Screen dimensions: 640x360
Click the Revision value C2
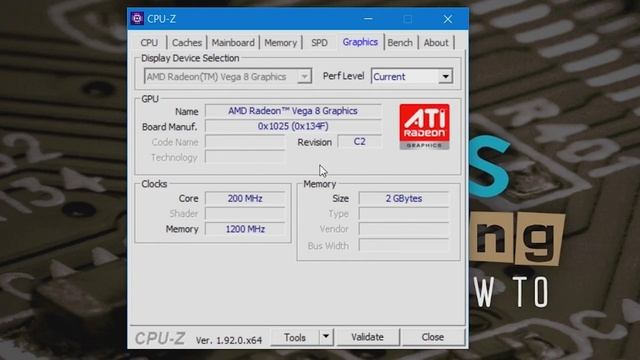(x=359, y=142)
